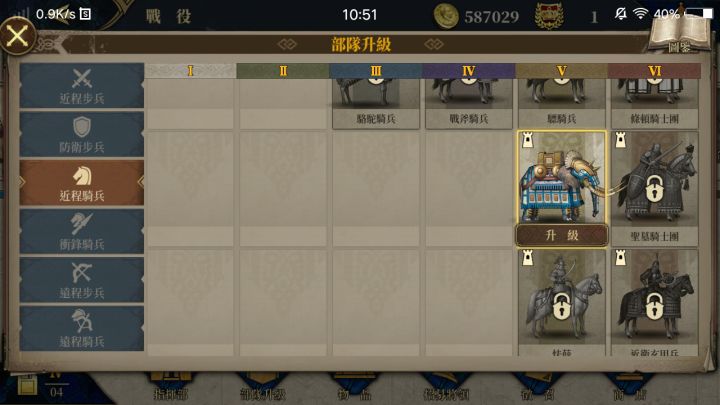Select the 近程騎兵 horse head category
The height and width of the screenshot is (405, 720).
tap(82, 183)
